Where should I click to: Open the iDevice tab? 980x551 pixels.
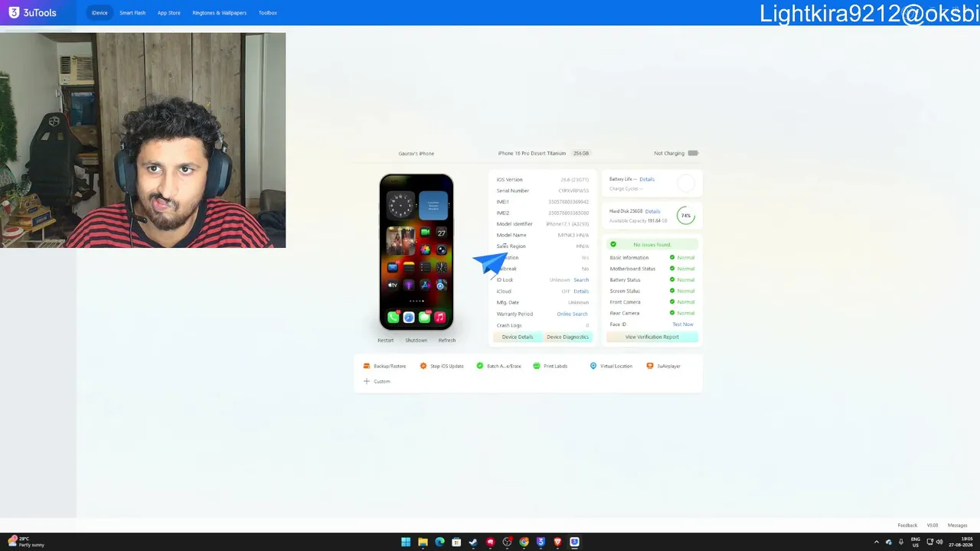click(x=100, y=13)
